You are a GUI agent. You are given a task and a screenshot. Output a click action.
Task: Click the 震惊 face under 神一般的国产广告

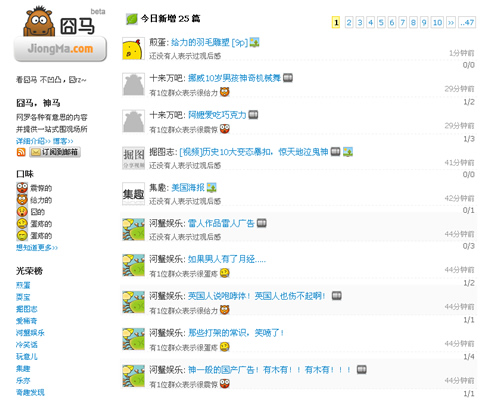pos(225,384)
